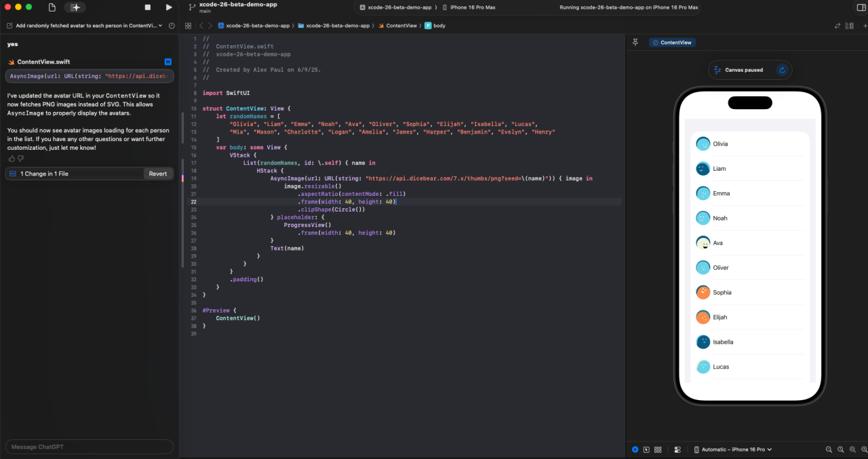This screenshot has height=459, width=868.
Task: Click the Run (play) button in toolbar
Action: (169, 7)
